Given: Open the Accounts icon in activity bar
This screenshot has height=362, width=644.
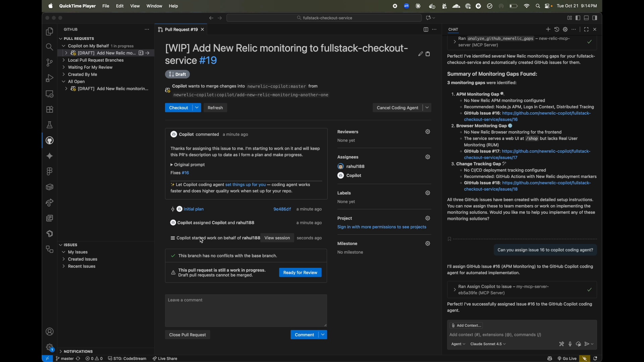Looking at the screenshot, I should click(50, 332).
